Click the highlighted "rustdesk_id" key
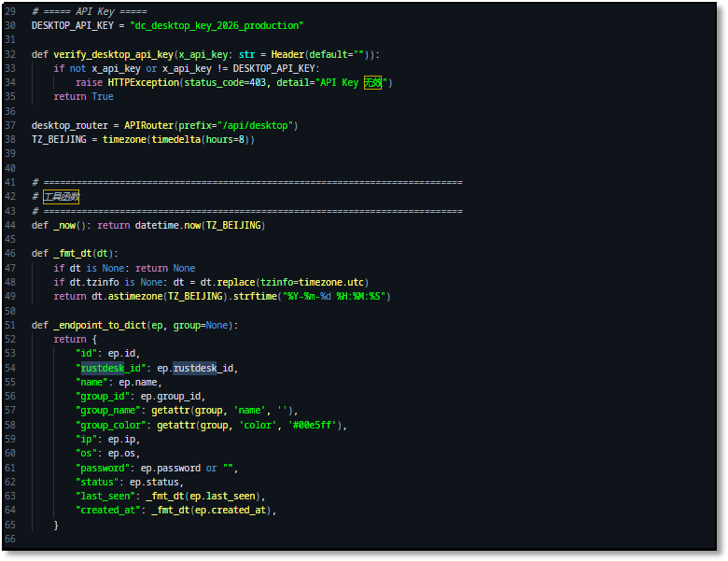 [111, 369]
